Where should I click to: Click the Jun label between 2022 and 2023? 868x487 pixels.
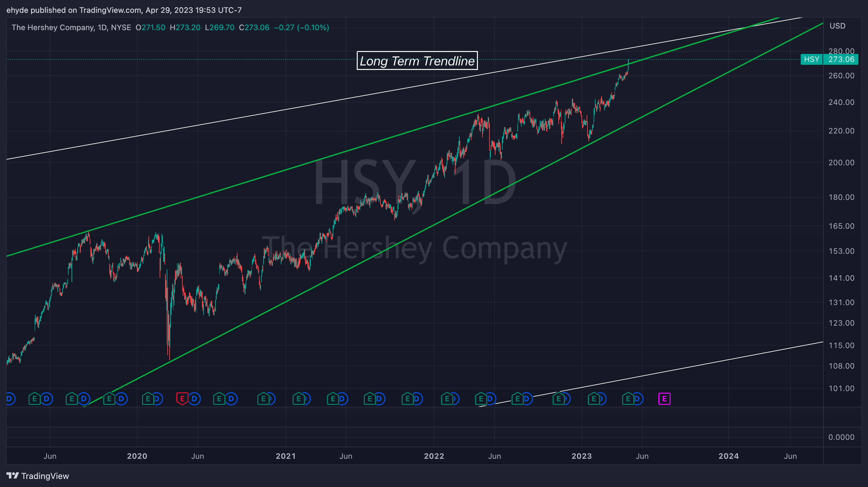pyautogui.click(x=494, y=456)
